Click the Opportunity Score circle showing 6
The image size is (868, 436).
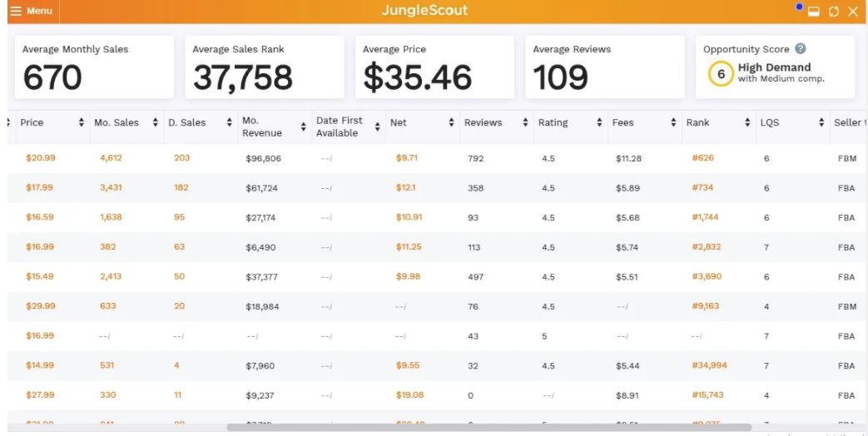(721, 74)
